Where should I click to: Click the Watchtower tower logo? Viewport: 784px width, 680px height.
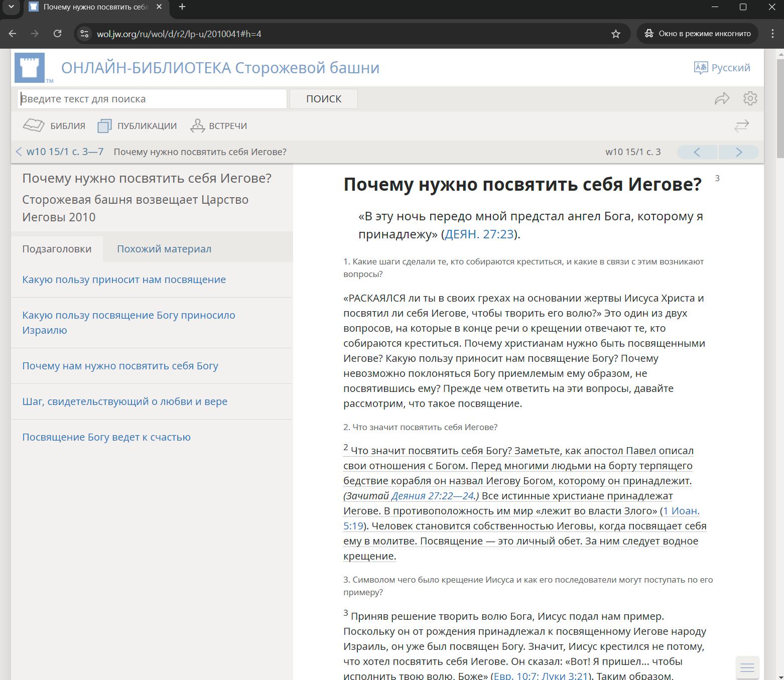(x=30, y=68)
